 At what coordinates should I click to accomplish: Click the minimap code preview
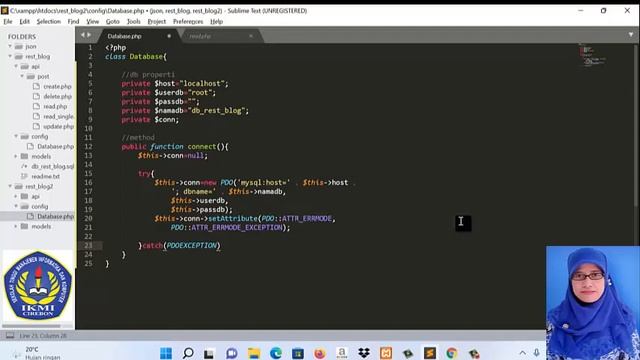point(591,55)
